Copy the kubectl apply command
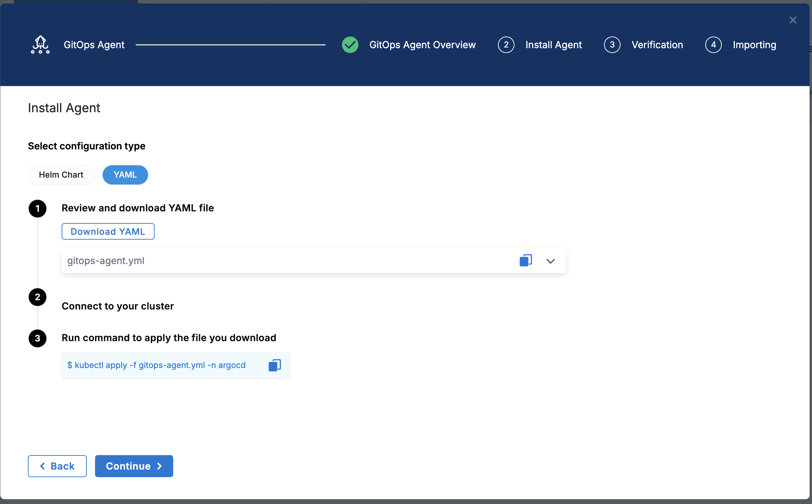812x504 pixels. [x=274, y=365]
